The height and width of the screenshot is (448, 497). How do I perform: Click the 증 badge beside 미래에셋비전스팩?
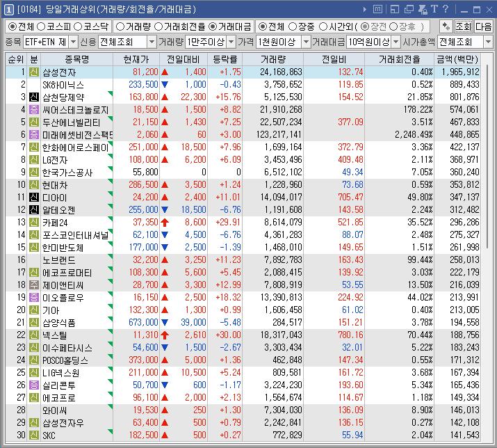pyautogui.click(x=34, y=134)
